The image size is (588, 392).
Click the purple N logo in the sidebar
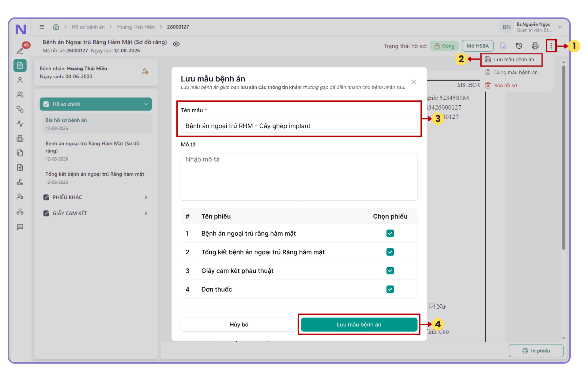point(21,29)
